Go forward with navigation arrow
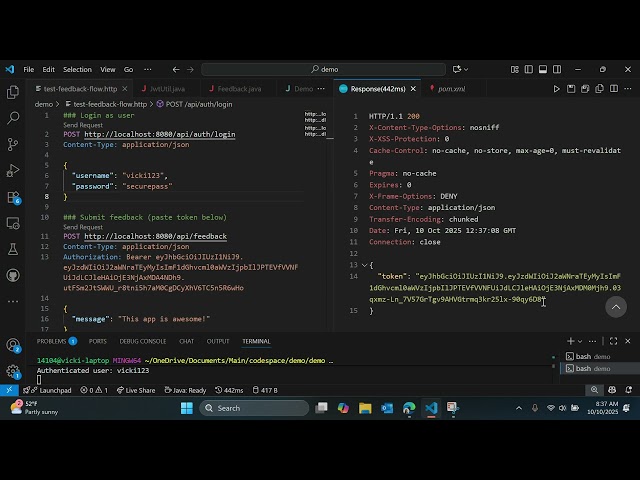The image size is (640, 480). tap(190, 69)
